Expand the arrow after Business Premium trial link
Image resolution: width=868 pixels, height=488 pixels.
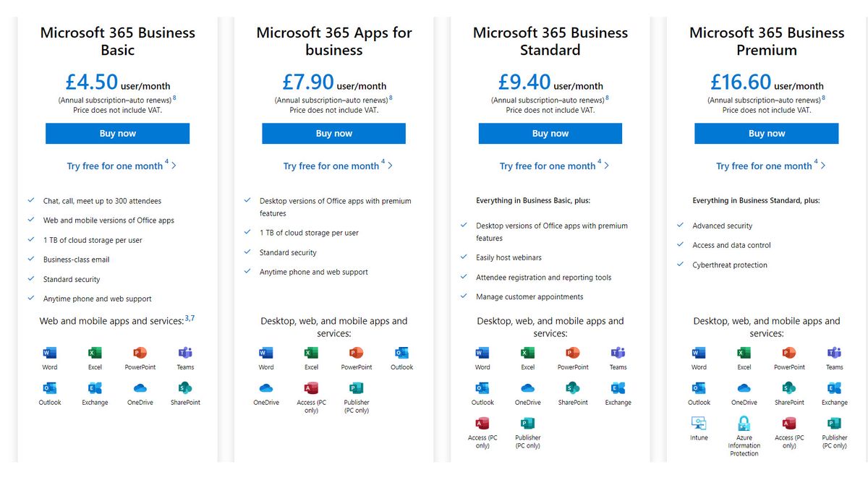click(x=824, y=166)
